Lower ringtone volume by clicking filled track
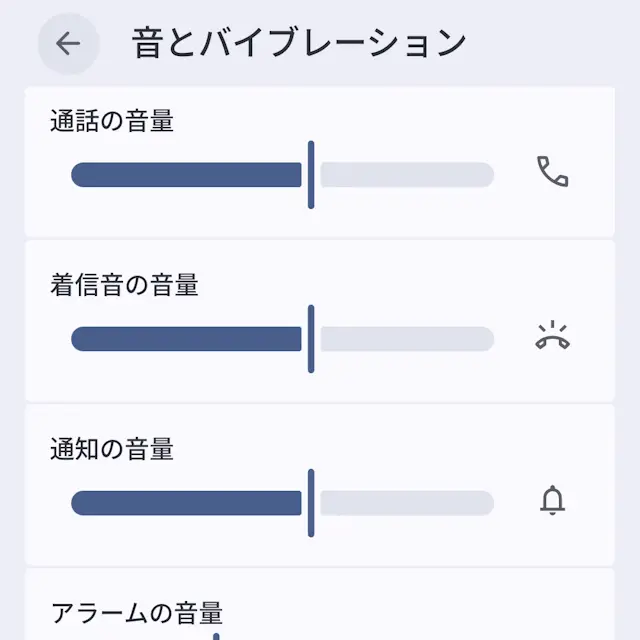Image resolution: width=640 pixels, height=640 pixels. coord(180,339)
